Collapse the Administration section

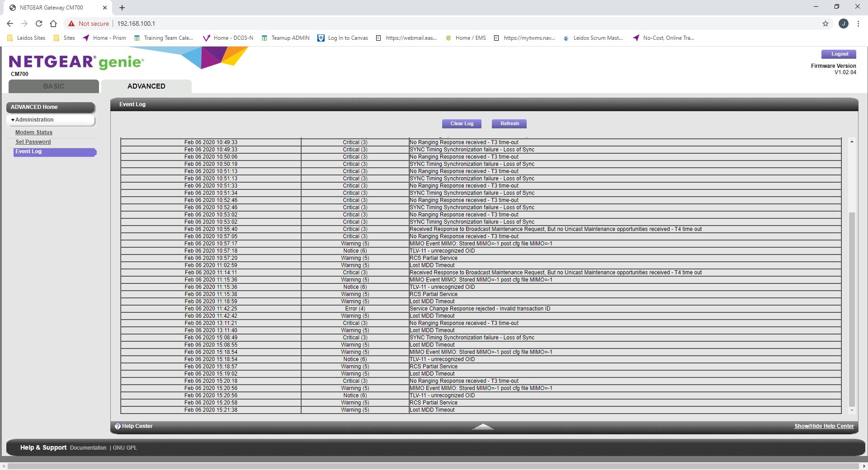51,120
